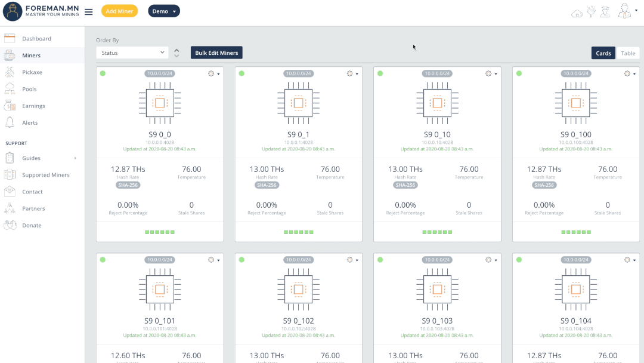The height and width of the screenshot is (363, 644).
Task: Click the chip icon for S9 0_0
Action: 160,103
